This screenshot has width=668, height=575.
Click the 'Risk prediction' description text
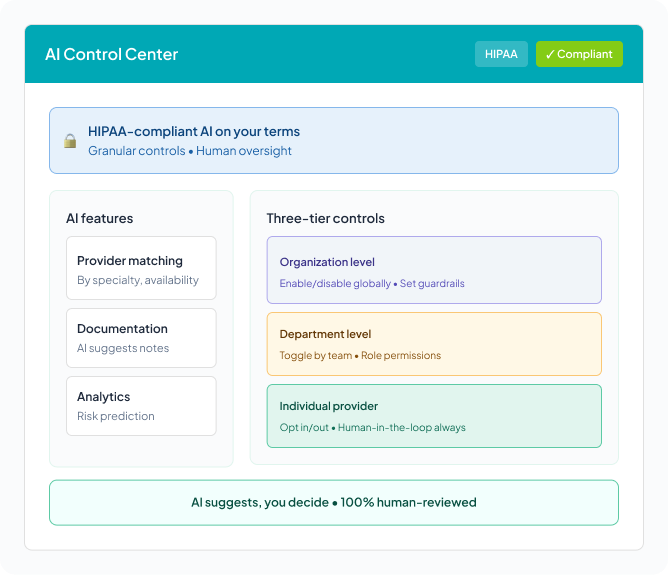click(115, 416)
